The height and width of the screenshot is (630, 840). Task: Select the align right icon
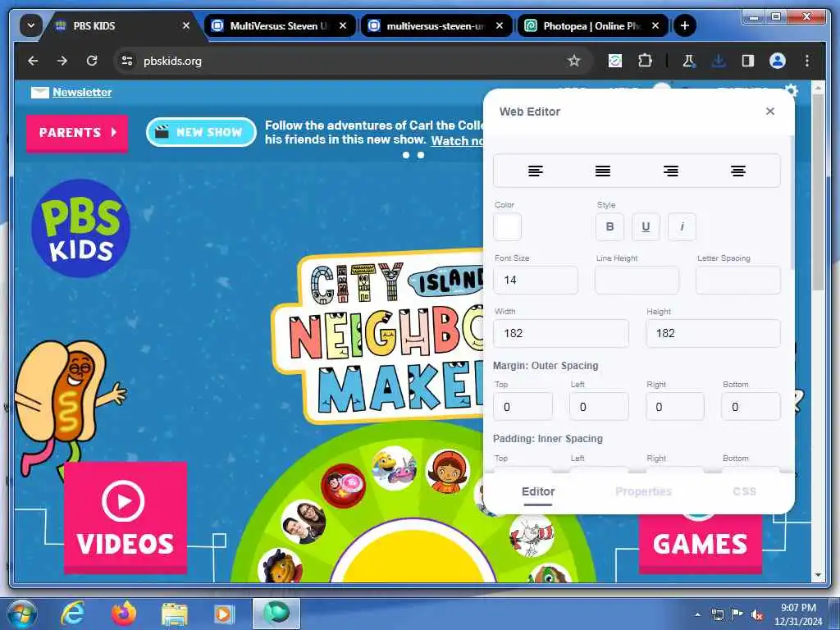pyautogui.click(x=671, y=171)
